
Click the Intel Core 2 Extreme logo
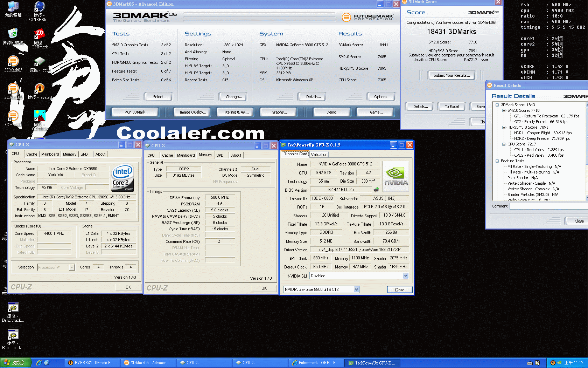[x=122, y=178]
